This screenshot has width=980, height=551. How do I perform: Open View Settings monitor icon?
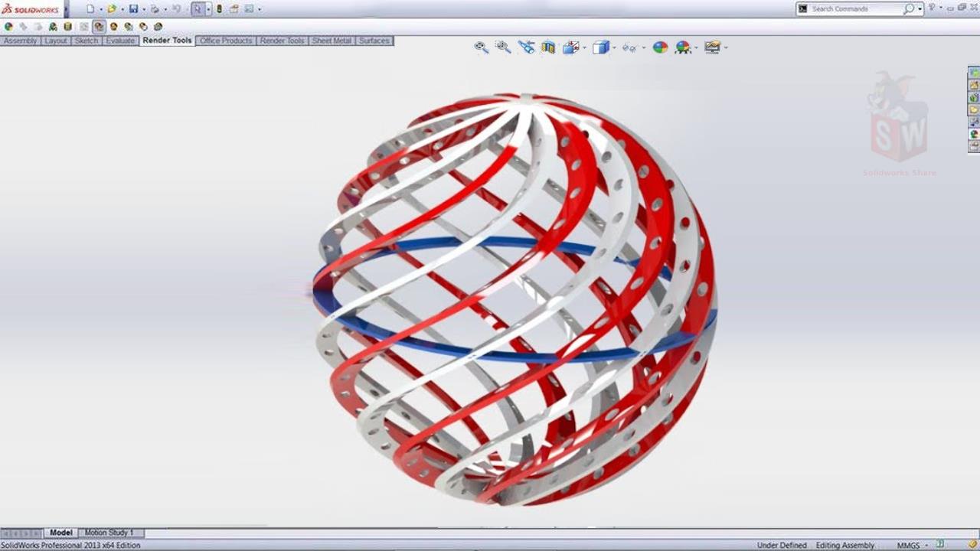713,47
